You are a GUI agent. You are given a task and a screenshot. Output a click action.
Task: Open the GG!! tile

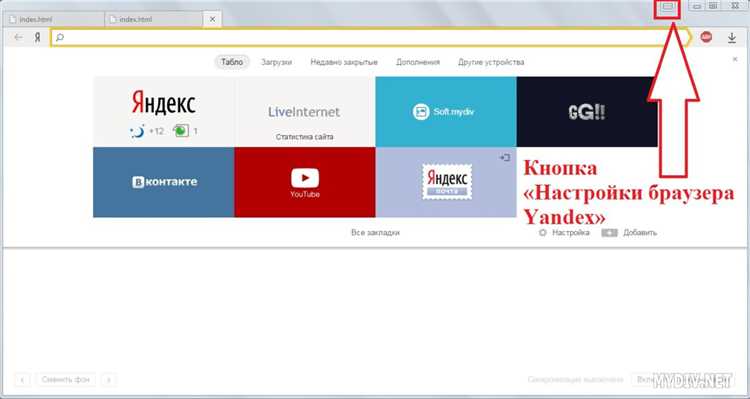(x=587, y=111)
